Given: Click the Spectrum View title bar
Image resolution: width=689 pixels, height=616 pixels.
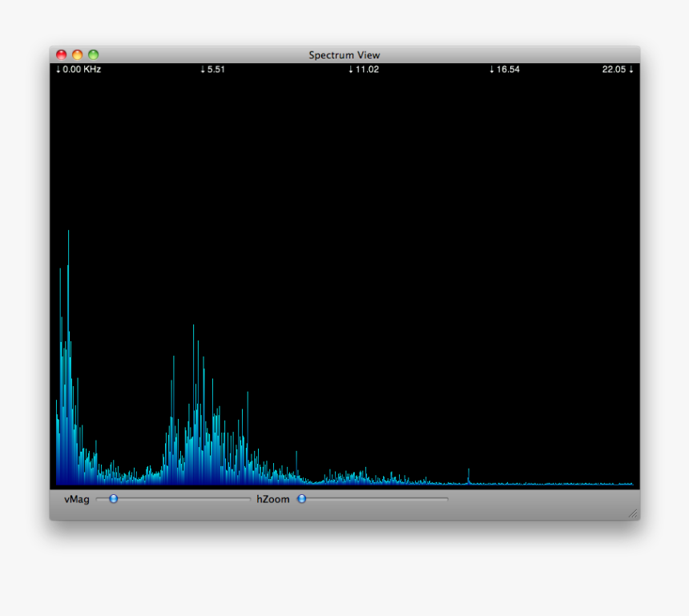Looking at the screenshot, I should tap(344, 54).
